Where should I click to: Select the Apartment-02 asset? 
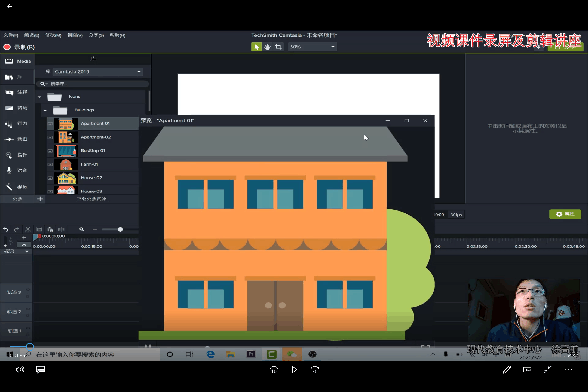93,137
